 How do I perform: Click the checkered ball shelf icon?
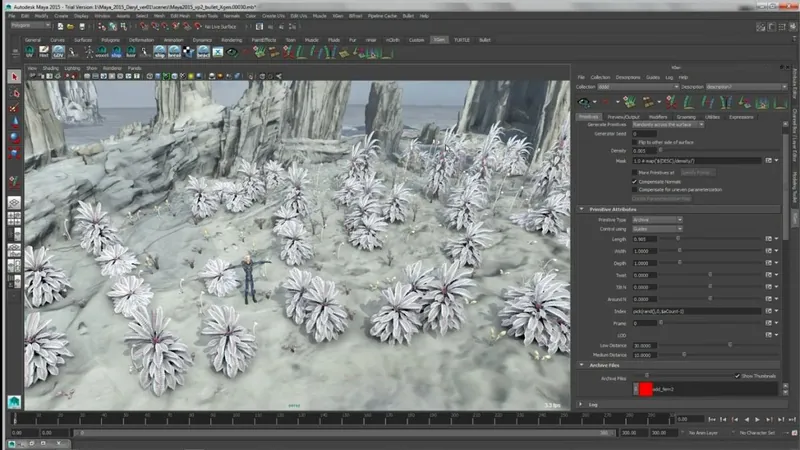tap(189, 52)
